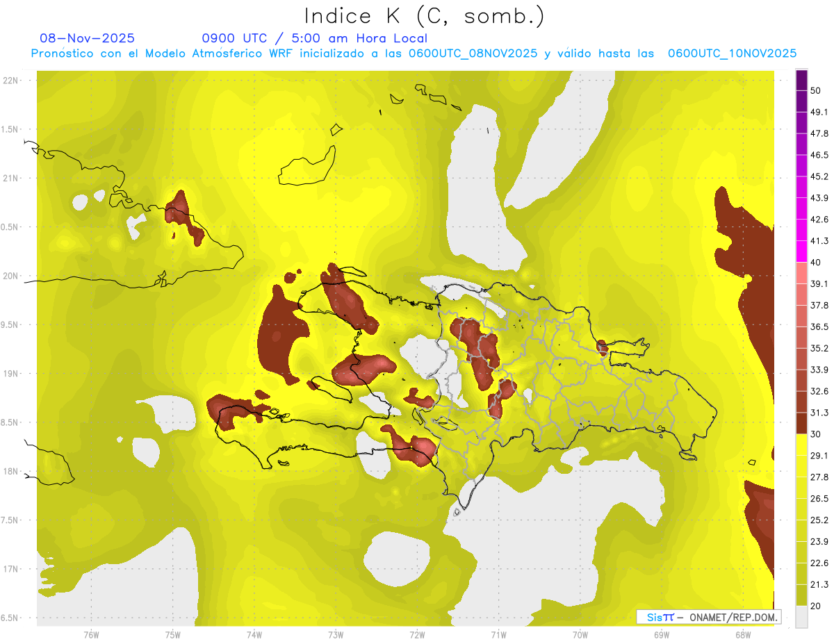Screen dimensions: 834x644
Task: Click the "68W" longitude axis label
Action: 743,634
